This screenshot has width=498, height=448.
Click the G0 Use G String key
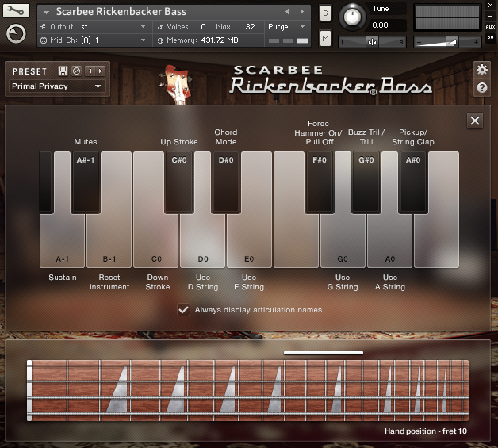[343, 241]
